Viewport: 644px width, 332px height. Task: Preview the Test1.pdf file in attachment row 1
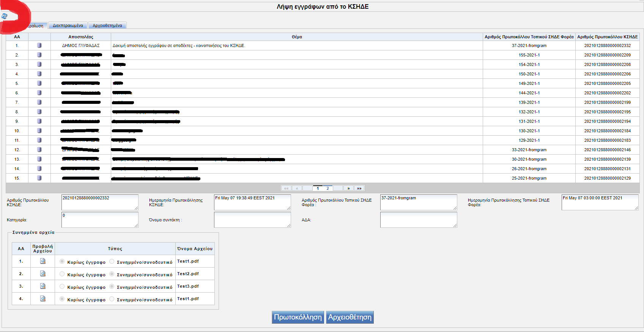(43, 261)
